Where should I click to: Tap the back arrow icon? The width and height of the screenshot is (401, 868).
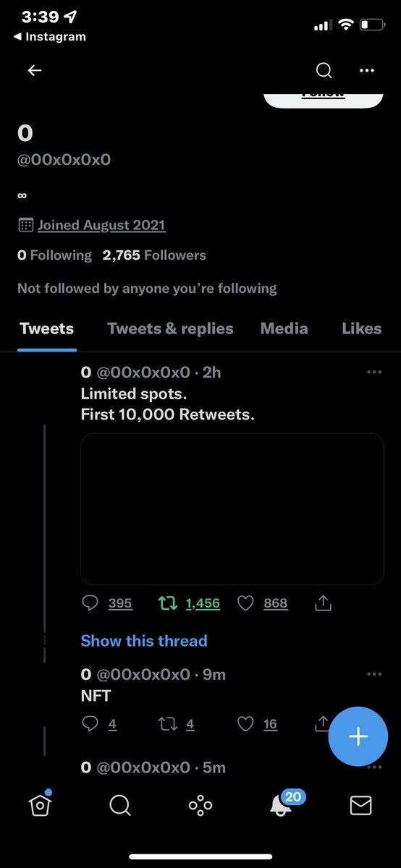[35, 70]
